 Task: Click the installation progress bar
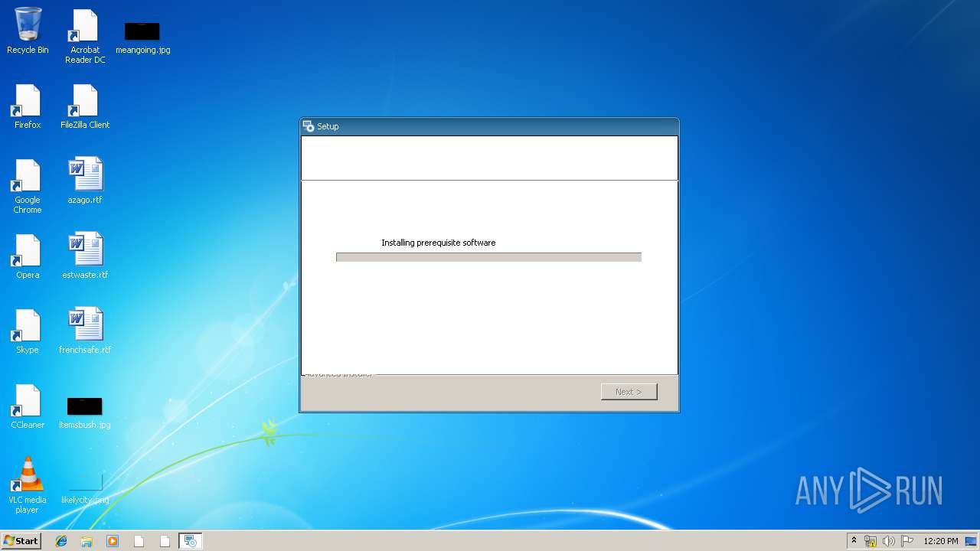[488, 257]
